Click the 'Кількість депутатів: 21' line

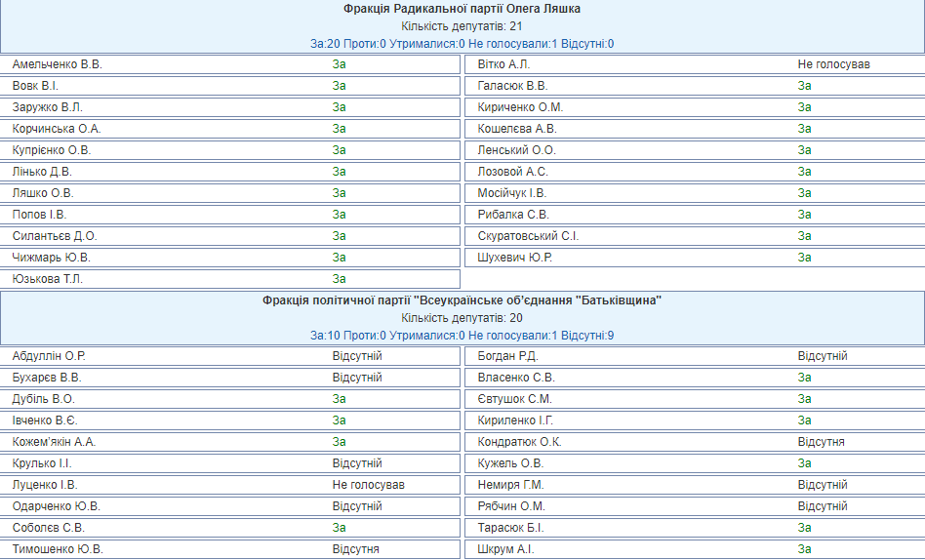click(462, 26)
